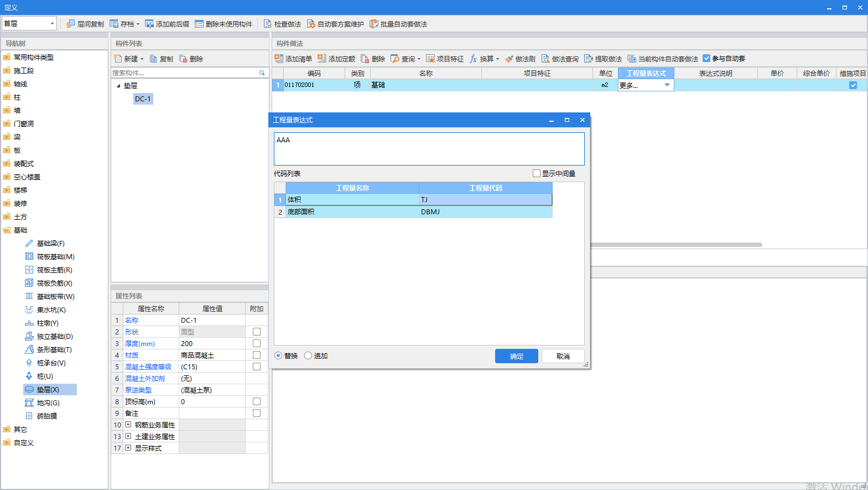Click the 复制 icon in 构件列表
868x490 pixels.
pyautogui.click(x=154, y=59)
